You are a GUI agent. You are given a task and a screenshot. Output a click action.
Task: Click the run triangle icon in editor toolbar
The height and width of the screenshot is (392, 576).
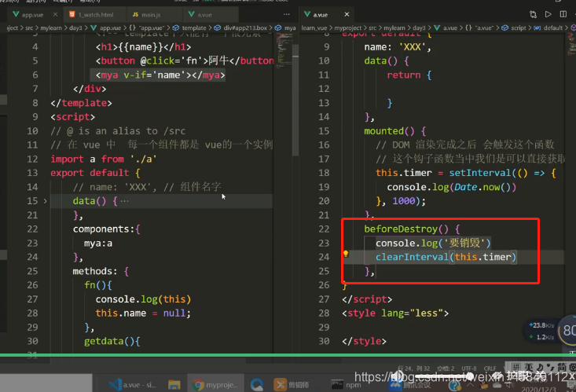point(548,14)
